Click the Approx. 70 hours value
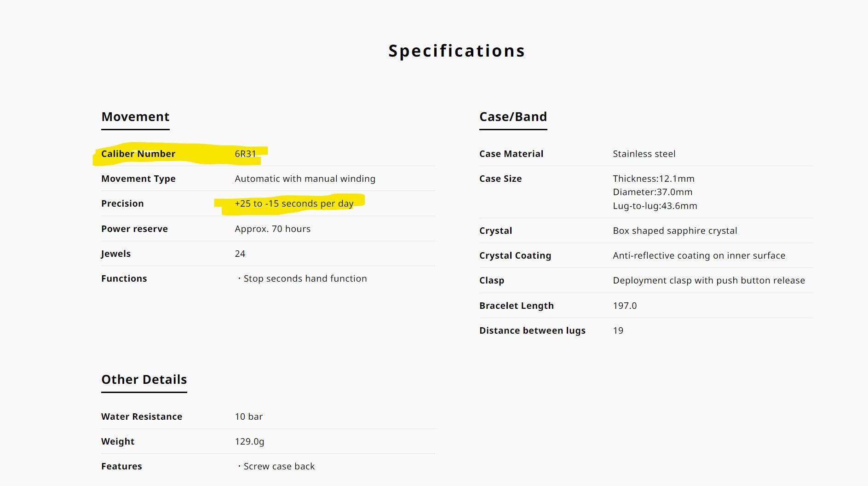The image size is (868, 486). click(x=272, y=229)
